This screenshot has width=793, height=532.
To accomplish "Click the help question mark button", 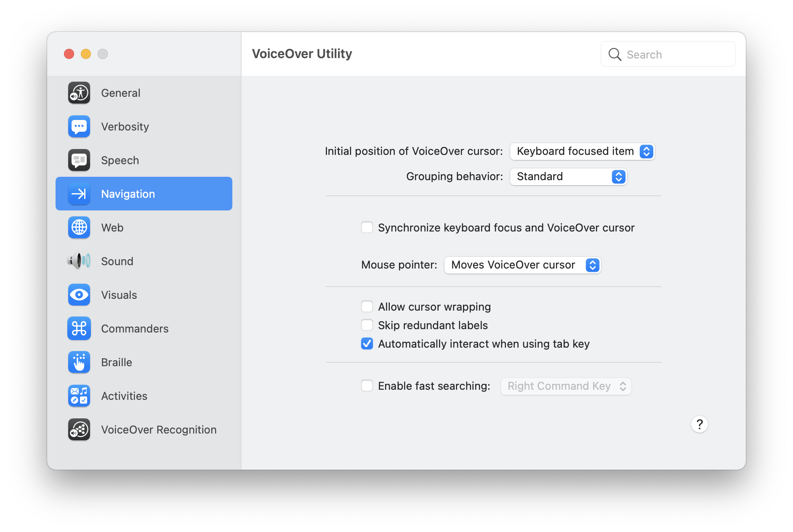I will (700, 424).
